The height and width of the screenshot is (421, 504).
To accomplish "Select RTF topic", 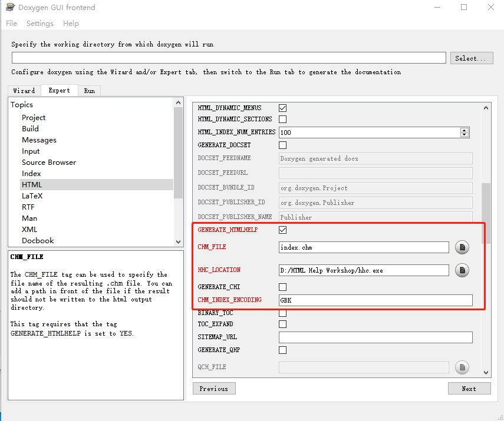I will coord(28,207).
